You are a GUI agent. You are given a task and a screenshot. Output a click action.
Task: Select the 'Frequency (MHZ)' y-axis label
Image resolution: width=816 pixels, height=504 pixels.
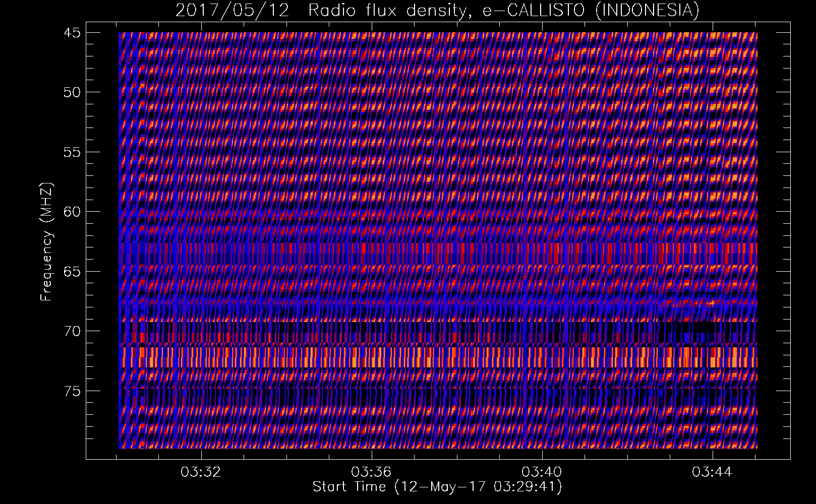[46, 241]
